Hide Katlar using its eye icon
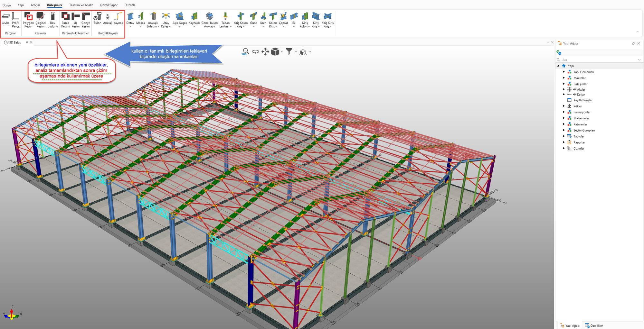Viewport: 644px width, 329px height. pyautogui.click(x=574, y=95)
